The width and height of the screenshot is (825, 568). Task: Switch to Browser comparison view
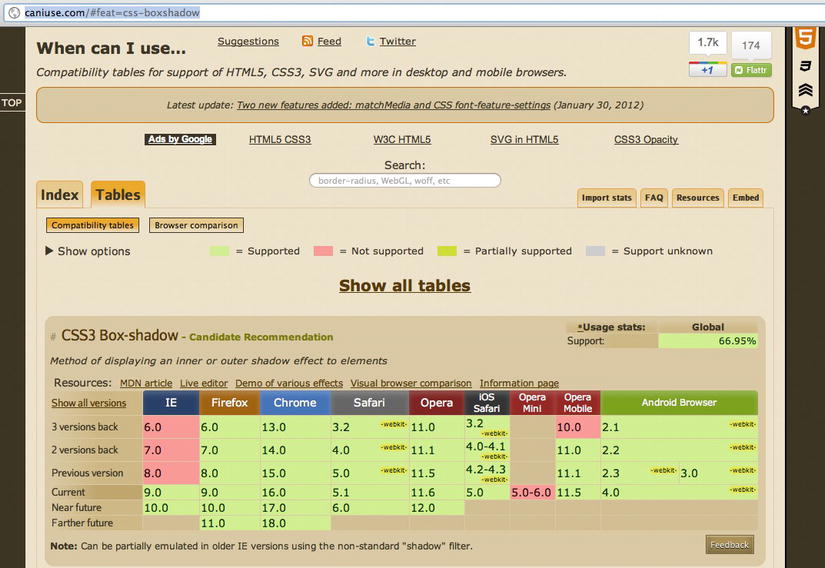tap(196, 225)
